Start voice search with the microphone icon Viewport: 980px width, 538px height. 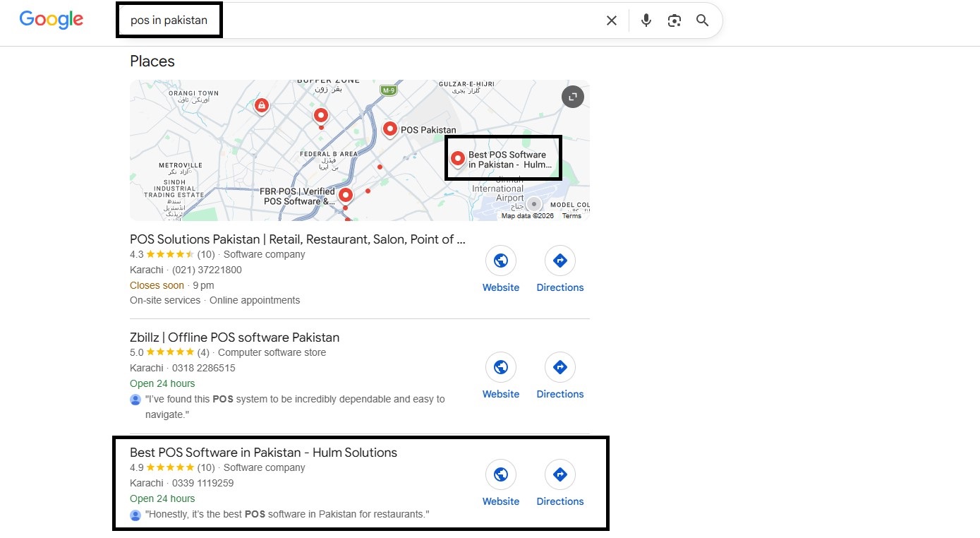[646, 20]
